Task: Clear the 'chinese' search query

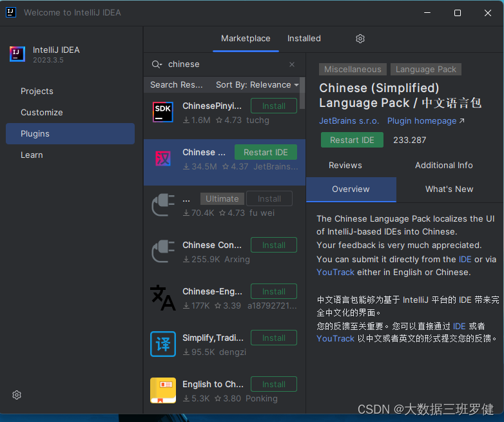Action: coord(292,64)
